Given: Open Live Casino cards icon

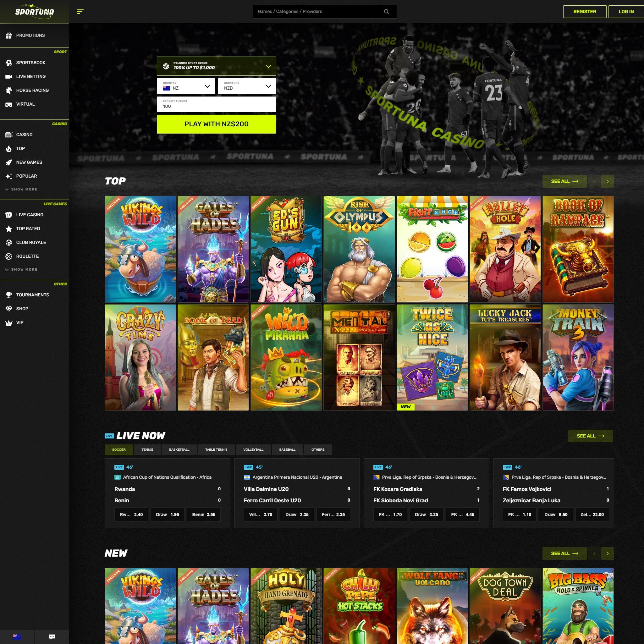Looking at the screenshot, I should tap(9, 215).
